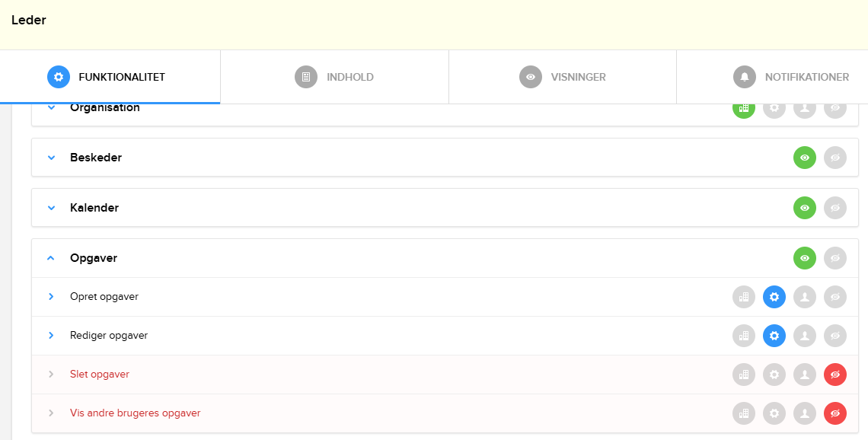Viewport: 868px width, 440px height.
Task: Click the red eye-slash for Vis andre brugeres opgaver
Action: pyautogui.click(x=835, y=413)
